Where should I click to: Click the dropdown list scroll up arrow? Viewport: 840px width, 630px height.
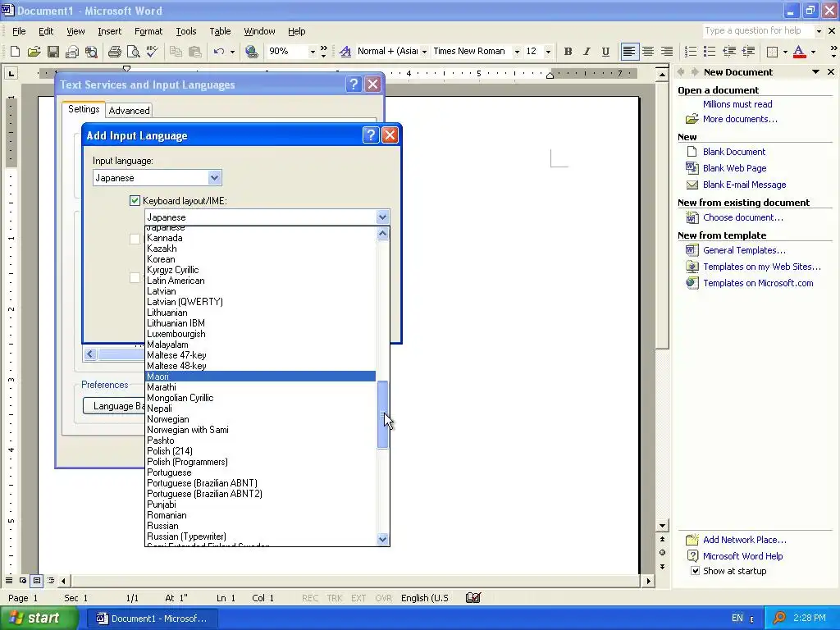coord(382,234)
